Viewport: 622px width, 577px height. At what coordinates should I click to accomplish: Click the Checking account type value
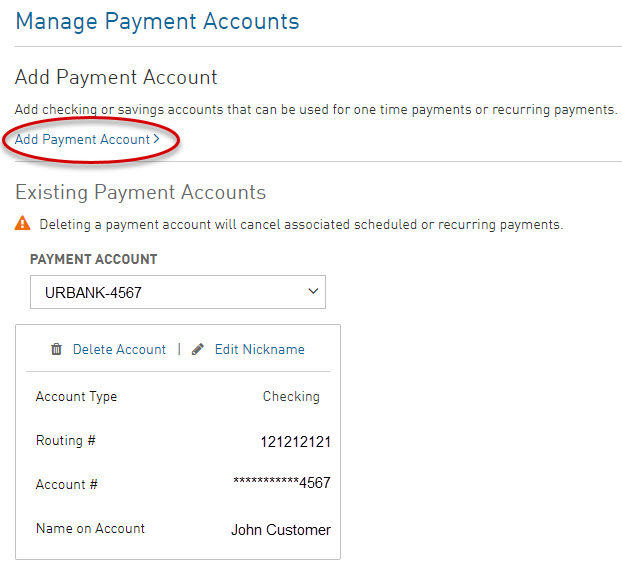tap(291, 397)
